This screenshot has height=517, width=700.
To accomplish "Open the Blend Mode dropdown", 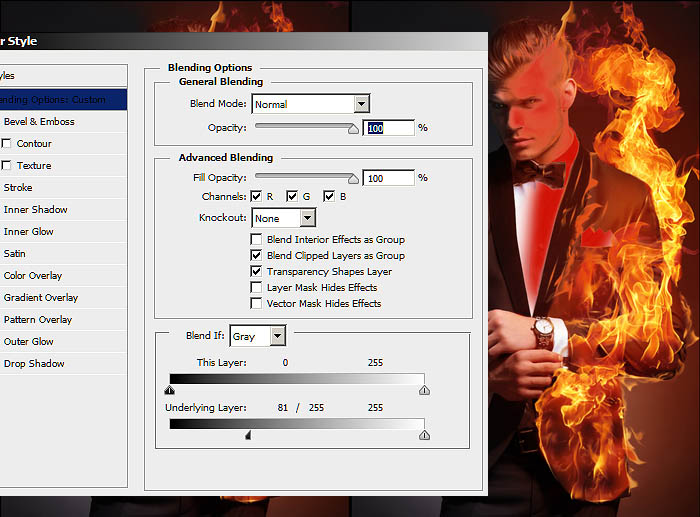I will click(x=361, y=104).
